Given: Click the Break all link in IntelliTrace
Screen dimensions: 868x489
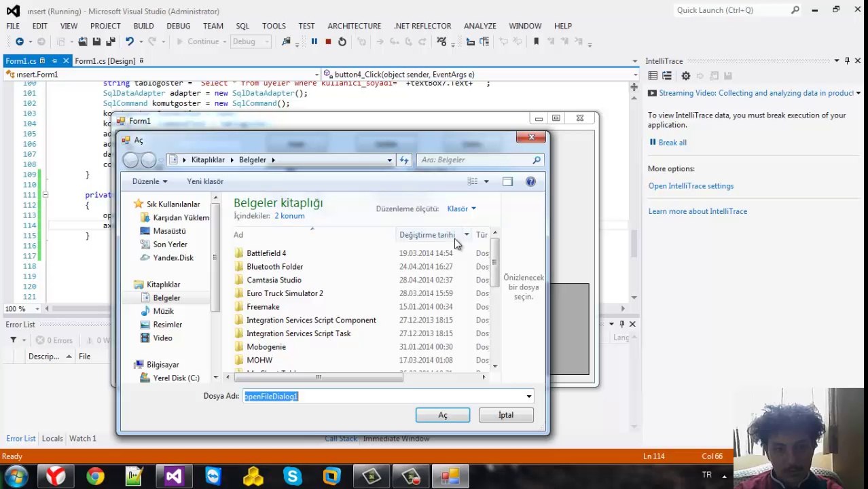Looking at the screenshot, I should (x=672, y=143).
